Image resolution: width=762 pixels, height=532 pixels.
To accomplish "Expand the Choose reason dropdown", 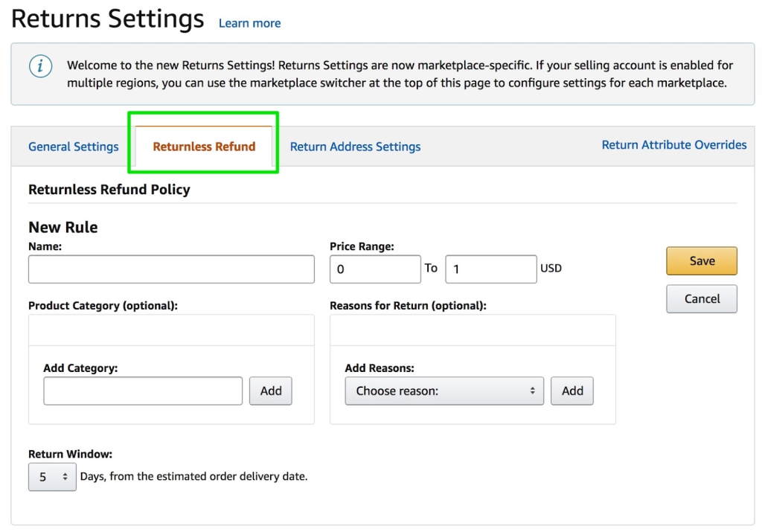I will point(444,391).
